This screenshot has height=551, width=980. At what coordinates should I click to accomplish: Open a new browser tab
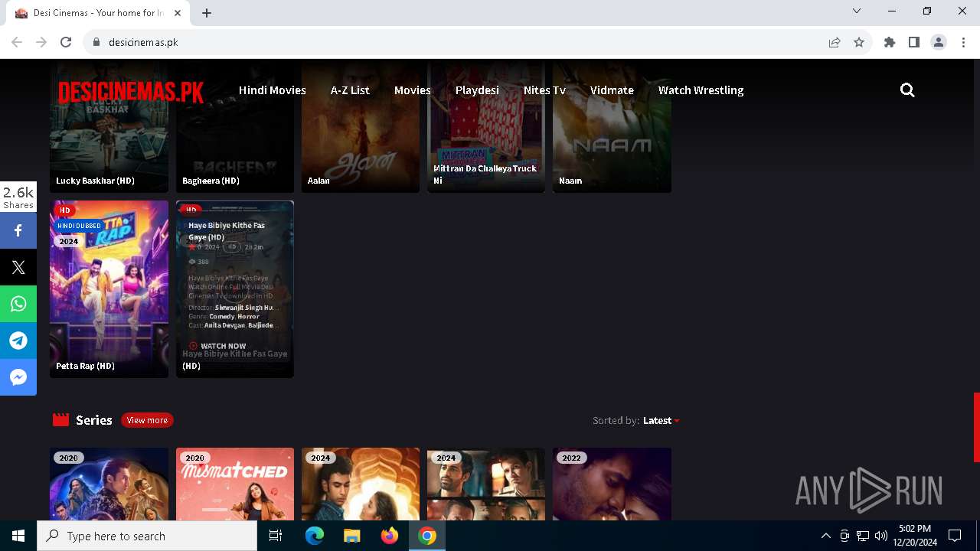207,13
